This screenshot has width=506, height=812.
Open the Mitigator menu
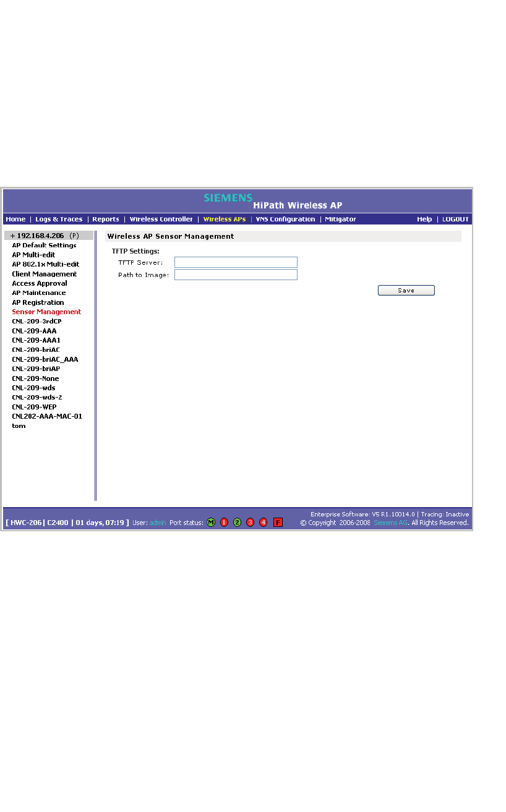pos(341,219)
